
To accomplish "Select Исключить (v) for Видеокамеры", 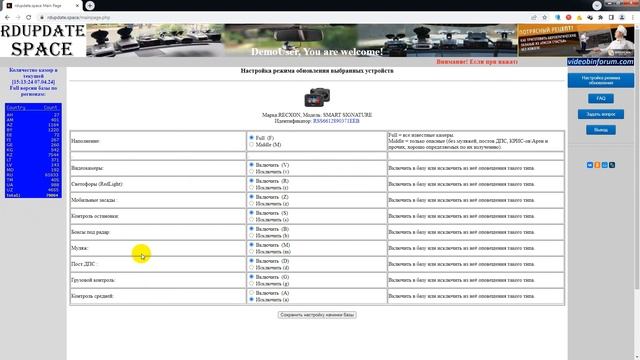I will point(251,171).
